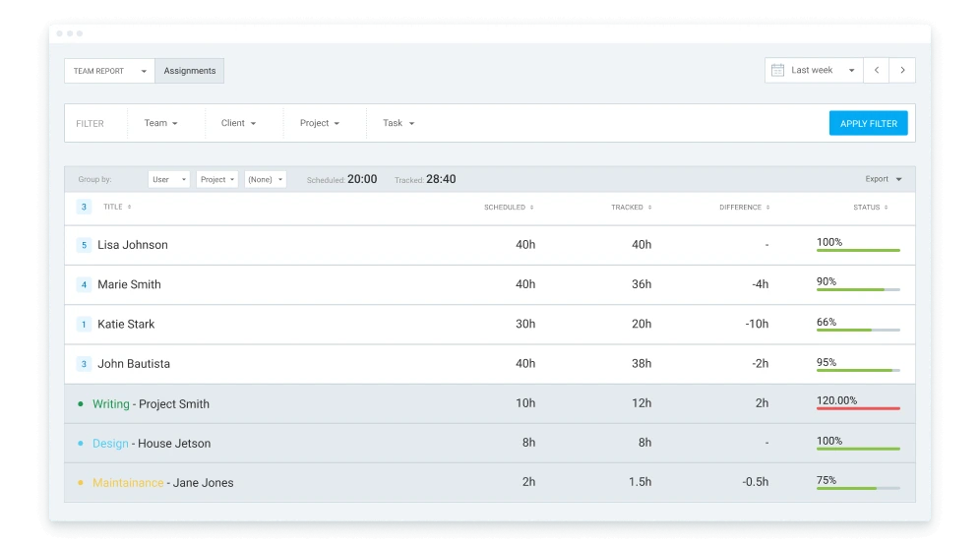Click the Scheduled total 20:00 value
980x545 pixels.
(362, 179)
